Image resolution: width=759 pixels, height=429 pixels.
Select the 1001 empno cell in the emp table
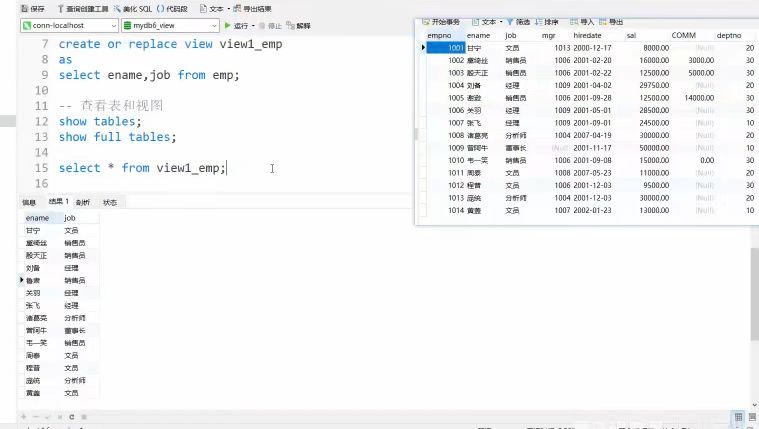(x=446, y=47)
